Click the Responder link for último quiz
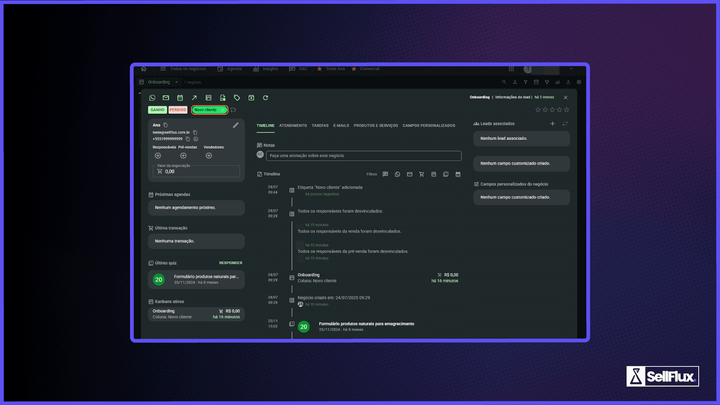720x405 pixels. (x=231, y=263)
